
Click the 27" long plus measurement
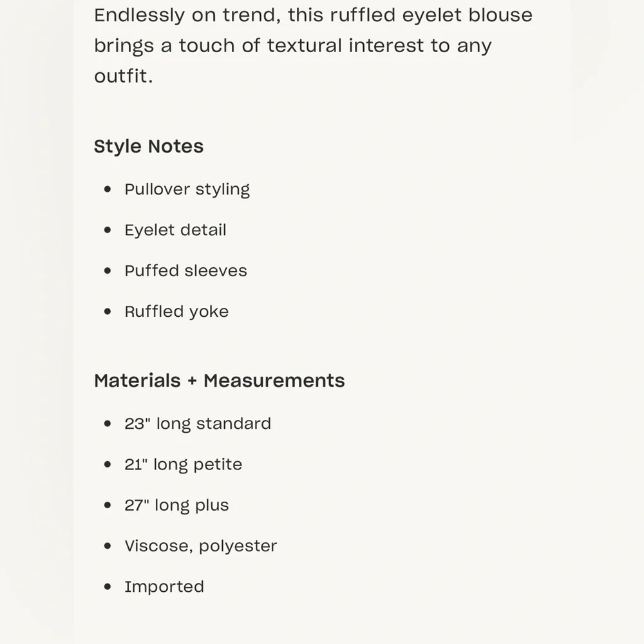176,505
